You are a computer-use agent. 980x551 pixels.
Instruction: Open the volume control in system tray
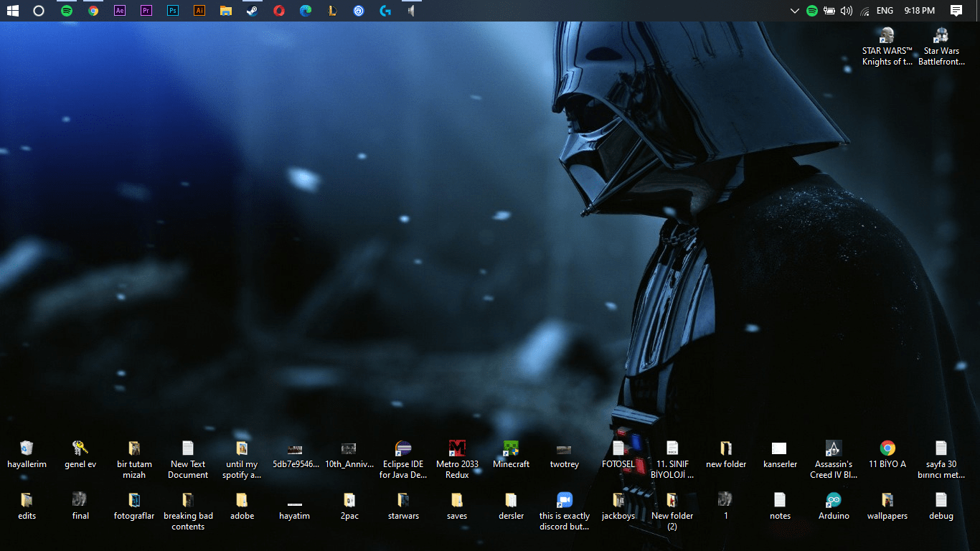click(847, 11)
